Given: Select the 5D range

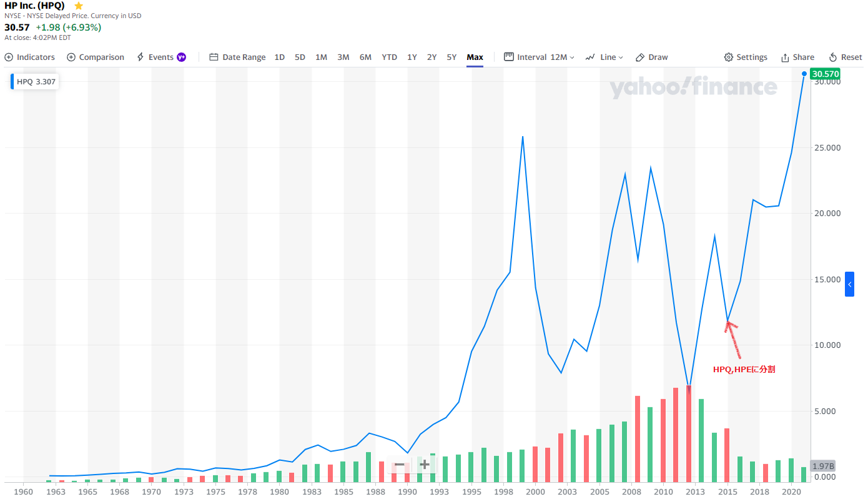Looking at the screenshot, I should click(x=300, y=57).
